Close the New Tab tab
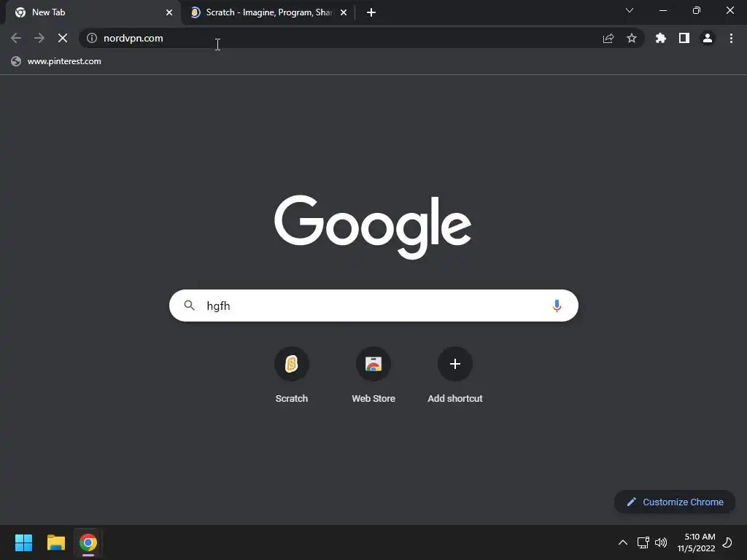Image resolution: width=747 pixels, height=560 pixels. 169,12
